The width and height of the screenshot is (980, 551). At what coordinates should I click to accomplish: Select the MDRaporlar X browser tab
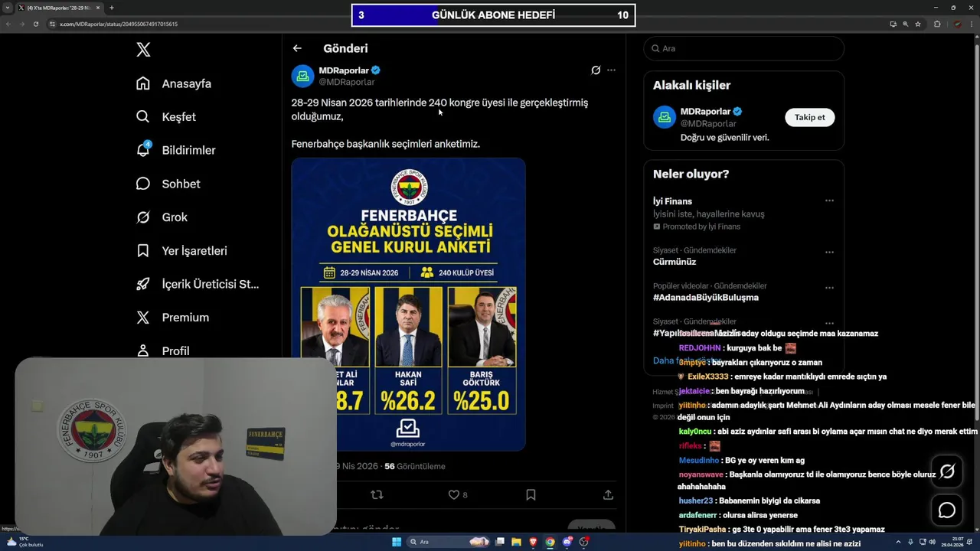(58, 8)
